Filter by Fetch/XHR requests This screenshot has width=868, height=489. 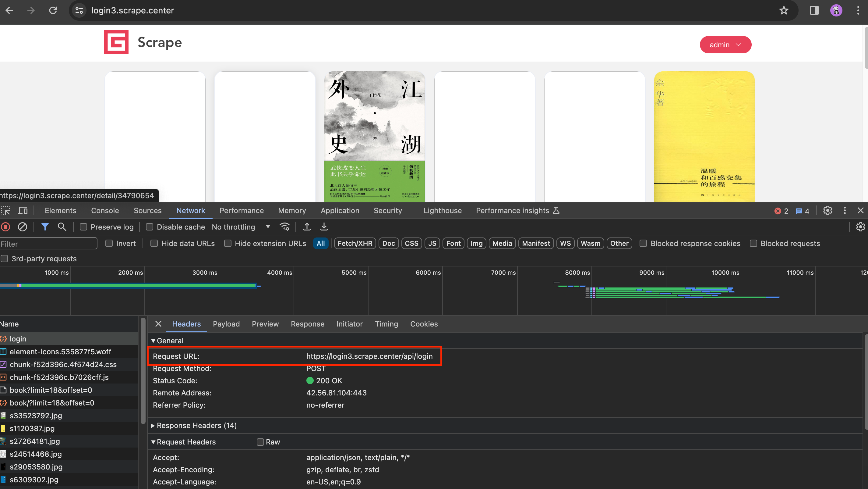[x=355, y=243]
